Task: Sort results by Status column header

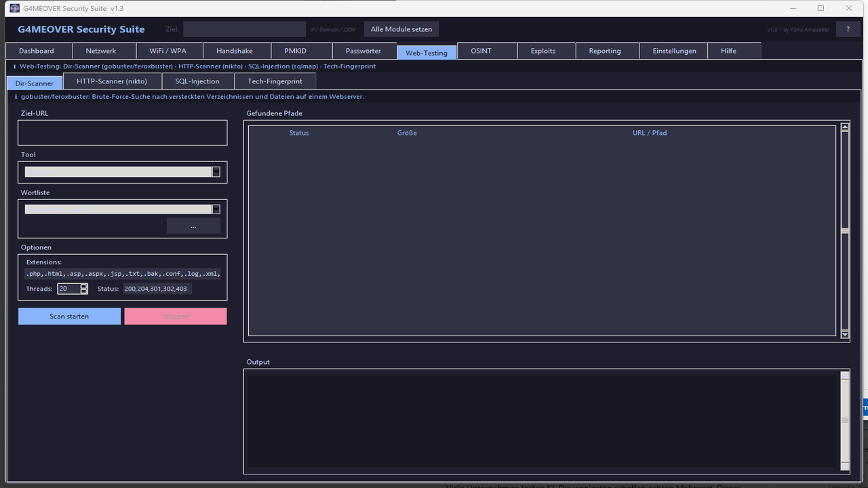Action: tap(299, 133)
